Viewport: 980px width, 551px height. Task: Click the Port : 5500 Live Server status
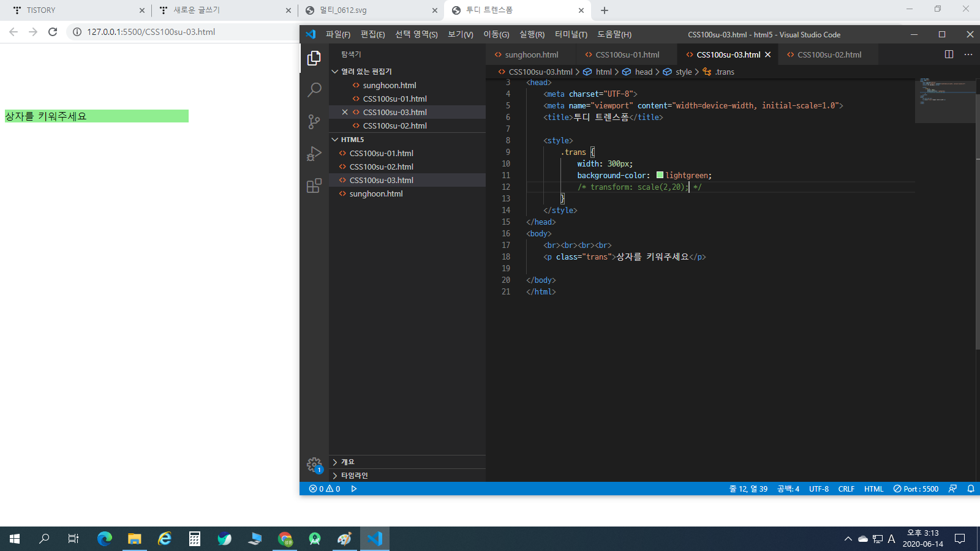(x=916, y=489)
